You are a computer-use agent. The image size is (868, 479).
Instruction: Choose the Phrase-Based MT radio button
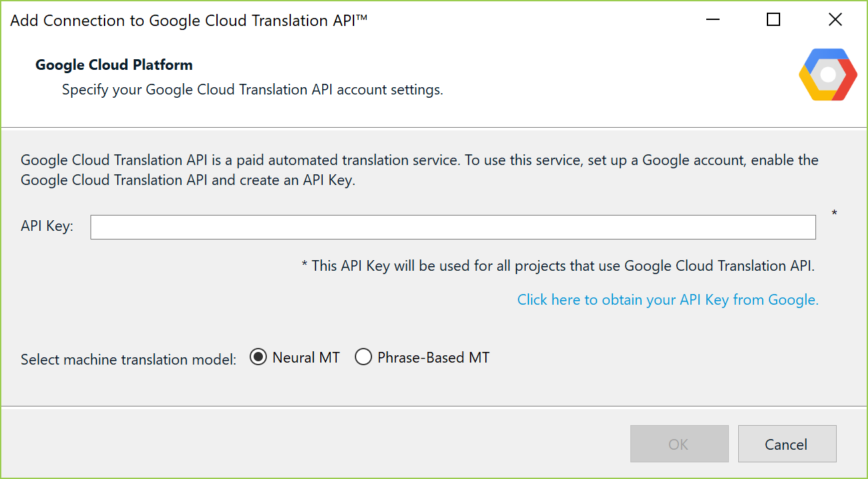click(x=363, y=358)
